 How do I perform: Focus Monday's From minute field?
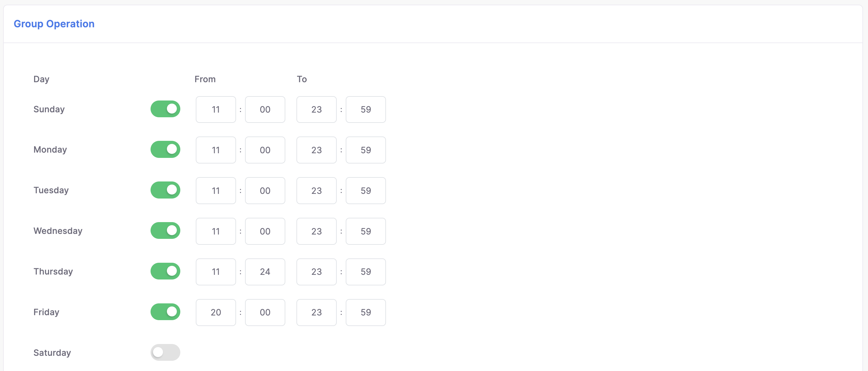(265, 150)
